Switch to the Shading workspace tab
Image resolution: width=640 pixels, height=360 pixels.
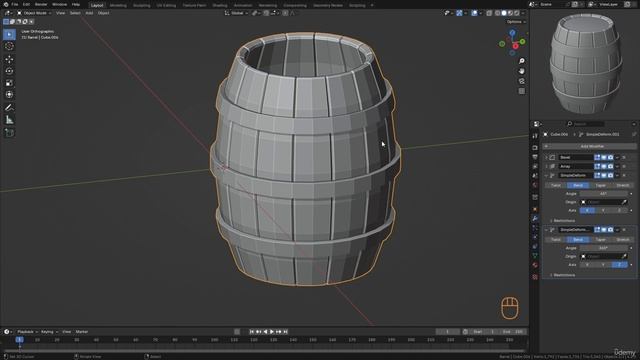(220, 5)
